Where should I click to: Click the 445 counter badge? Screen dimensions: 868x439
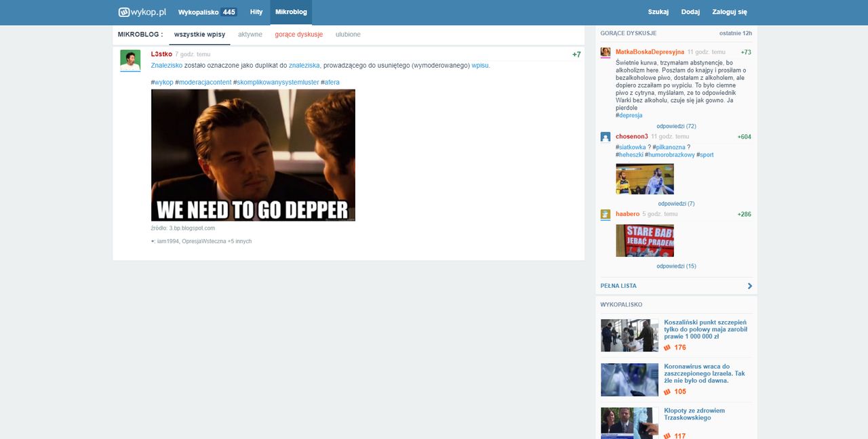[229, 12]
